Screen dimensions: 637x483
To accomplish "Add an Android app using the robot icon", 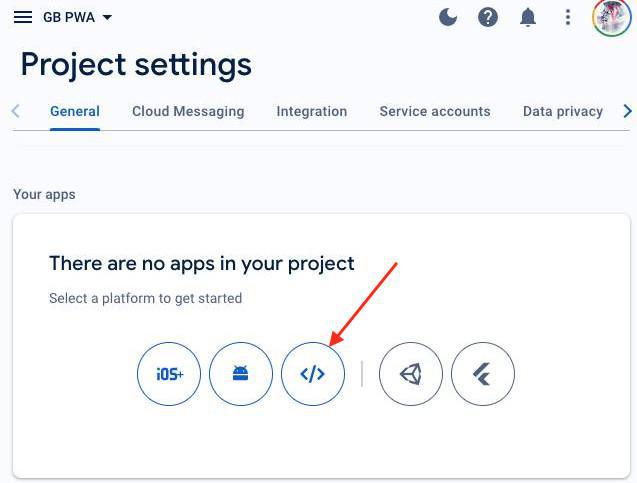I will click(241, 374).
